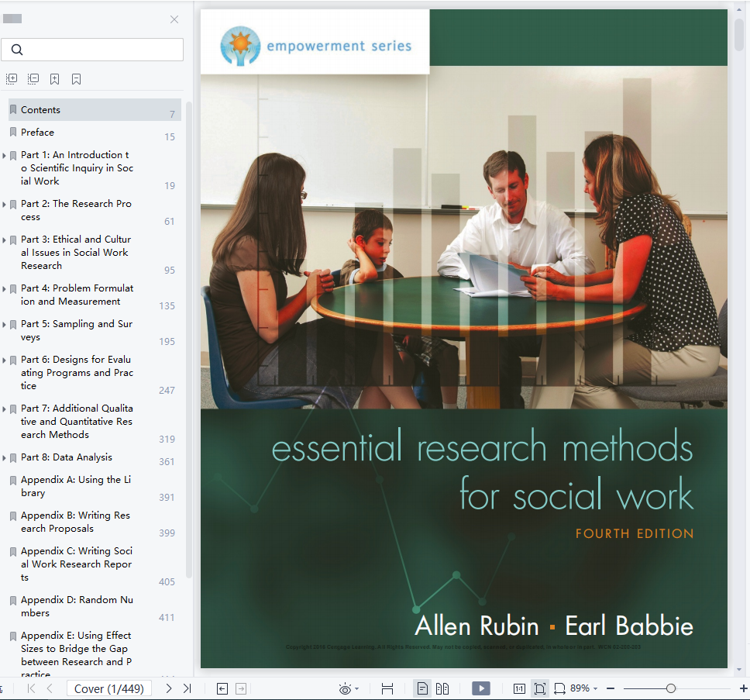Screen dimensions: 750x700
Task: Click the page number box showing Cover (1/449)
Action: click(109, 688)
